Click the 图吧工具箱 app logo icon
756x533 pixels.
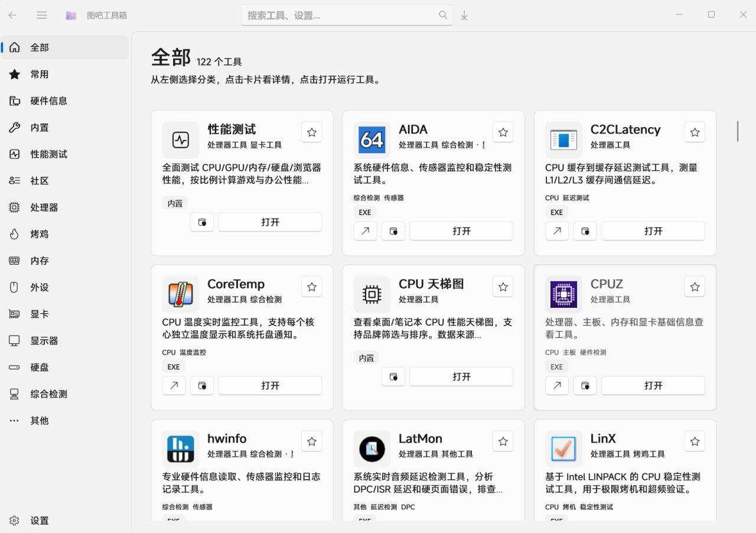click(71, 15)
